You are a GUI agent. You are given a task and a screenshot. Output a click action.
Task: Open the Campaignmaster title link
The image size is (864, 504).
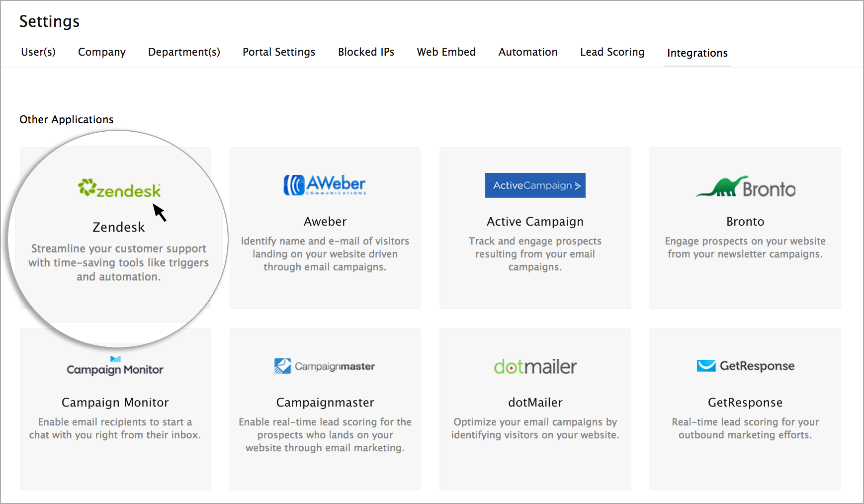click(x=325, y=403)
